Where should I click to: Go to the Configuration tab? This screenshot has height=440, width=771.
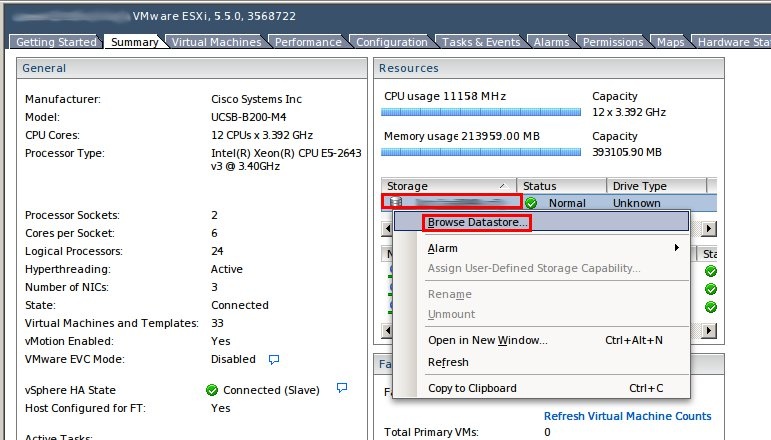pos(391,42)
